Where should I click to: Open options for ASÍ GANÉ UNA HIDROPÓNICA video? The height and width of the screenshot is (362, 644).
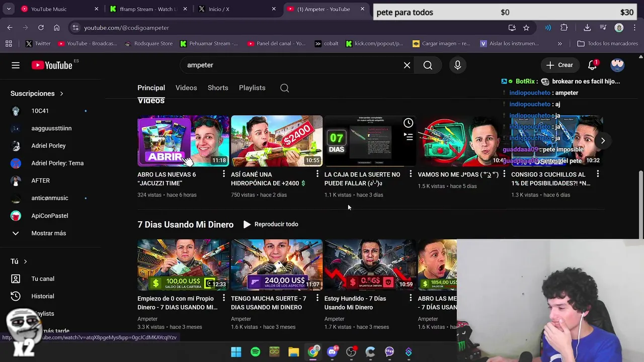[x=317, y=174]
